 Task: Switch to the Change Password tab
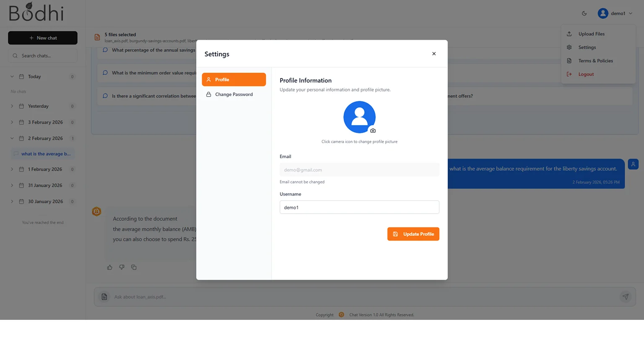(x=234, y=94)
